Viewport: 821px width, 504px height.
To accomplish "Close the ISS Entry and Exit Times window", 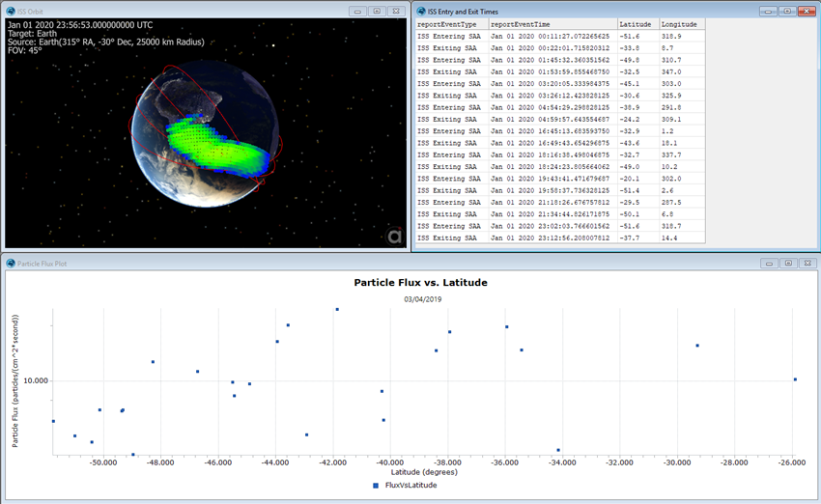I will (x=807, y=11).
